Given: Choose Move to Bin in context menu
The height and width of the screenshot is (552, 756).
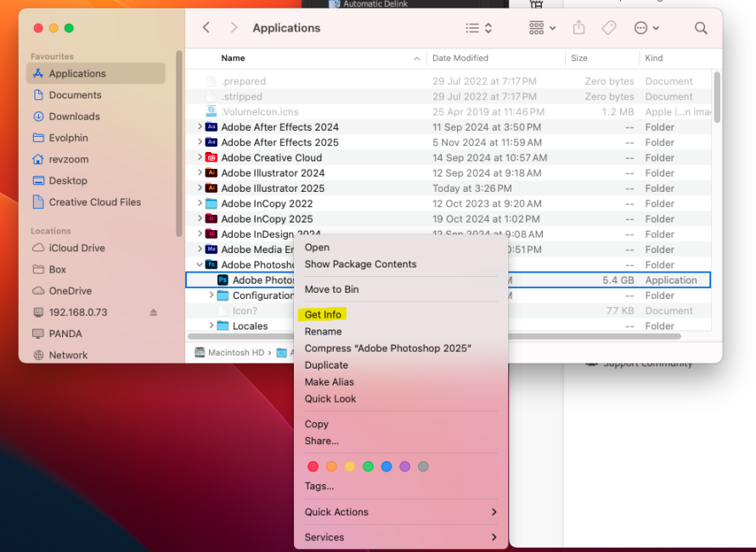Looking at the screenshot, I should pyautogui.click(x=331, y=290).
